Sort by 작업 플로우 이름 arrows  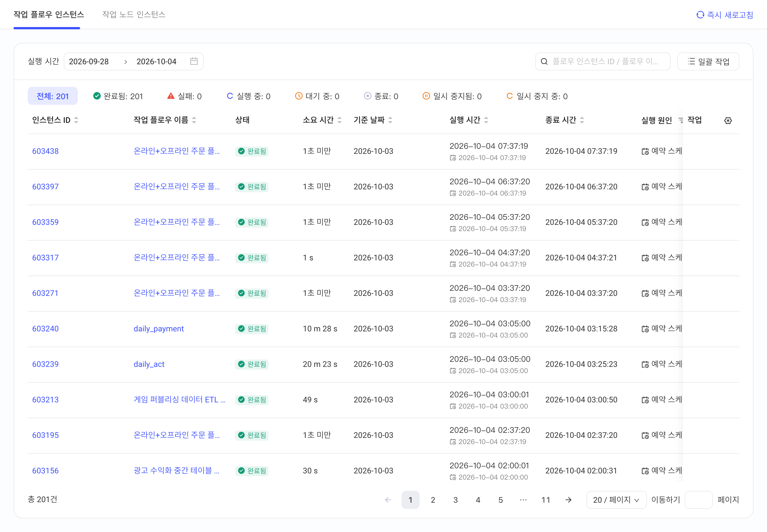click(194, 120)
